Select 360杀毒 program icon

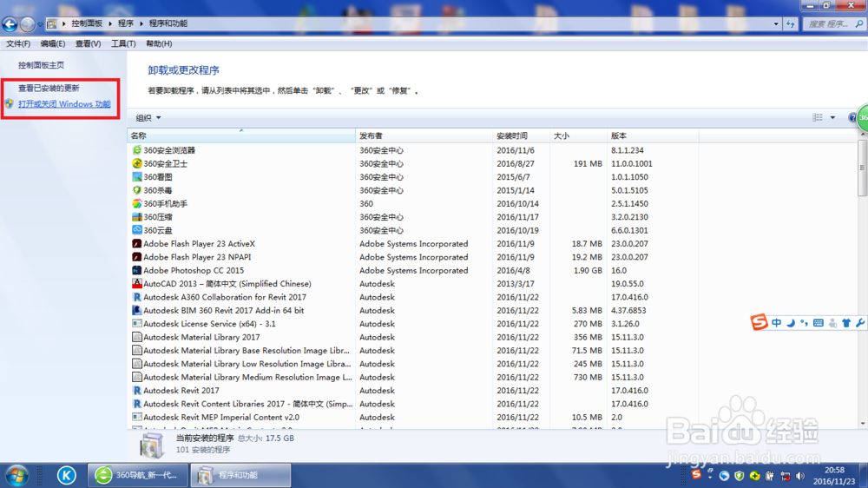137,190
